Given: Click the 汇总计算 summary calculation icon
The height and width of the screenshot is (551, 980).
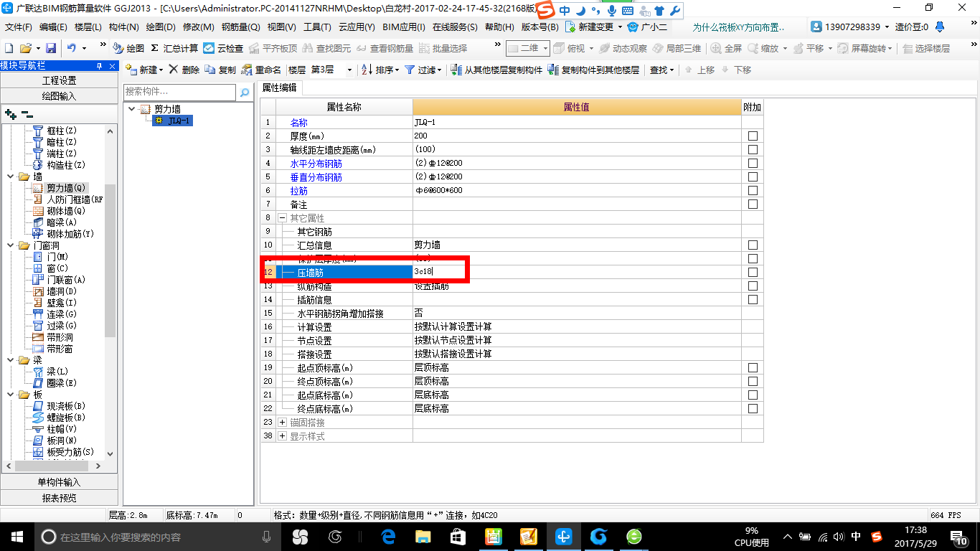Looking at the screenshot, I should click(176, 50).
